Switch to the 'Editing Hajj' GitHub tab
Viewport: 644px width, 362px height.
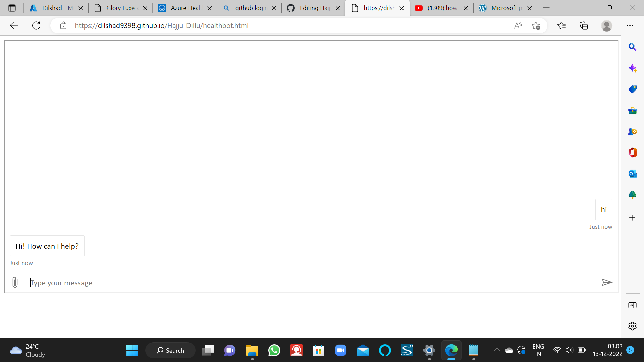(314, 8)
